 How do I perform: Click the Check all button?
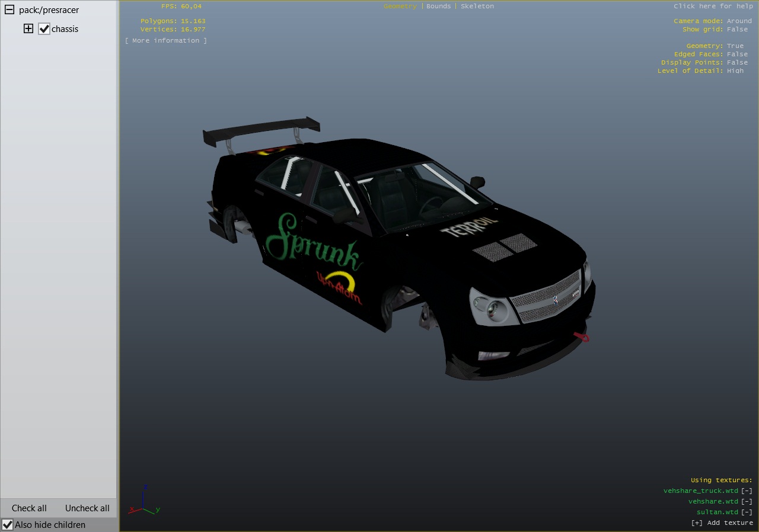tap(29, 508)
